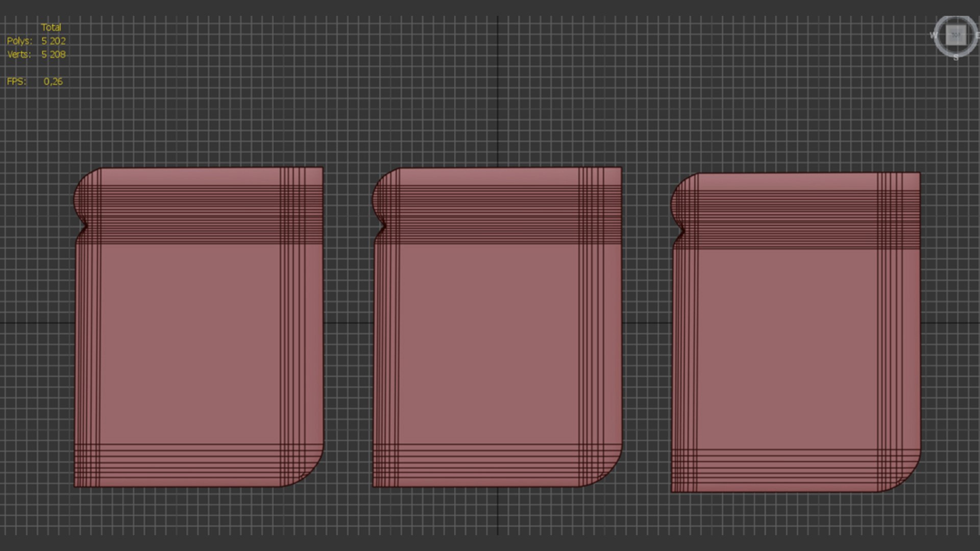Click the ViewCube W compass label
This screenshot has width=980, height=551.
tap(934, 35)
